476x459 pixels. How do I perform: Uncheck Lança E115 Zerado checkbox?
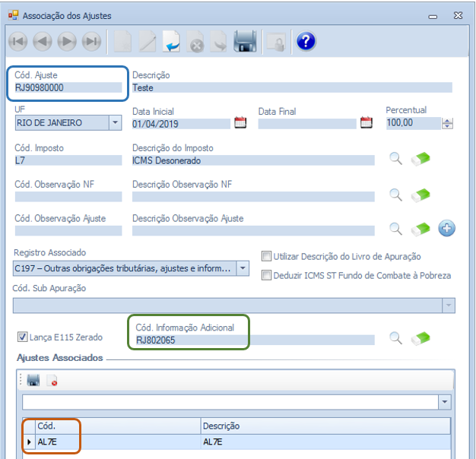point(22,337)
